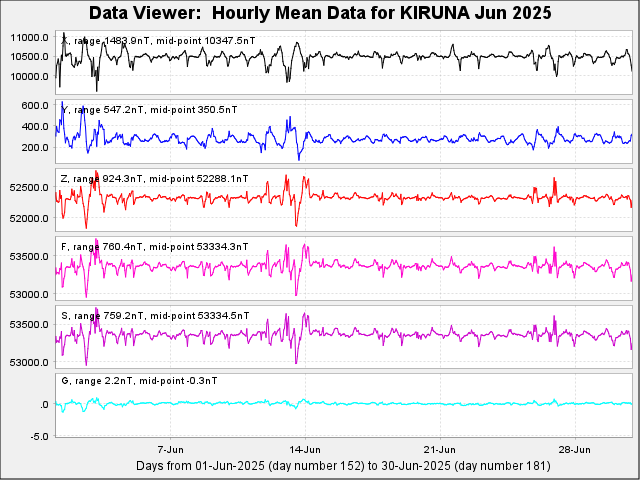Click the 400.0 value on the Y axis

click(x=37, y=127)
